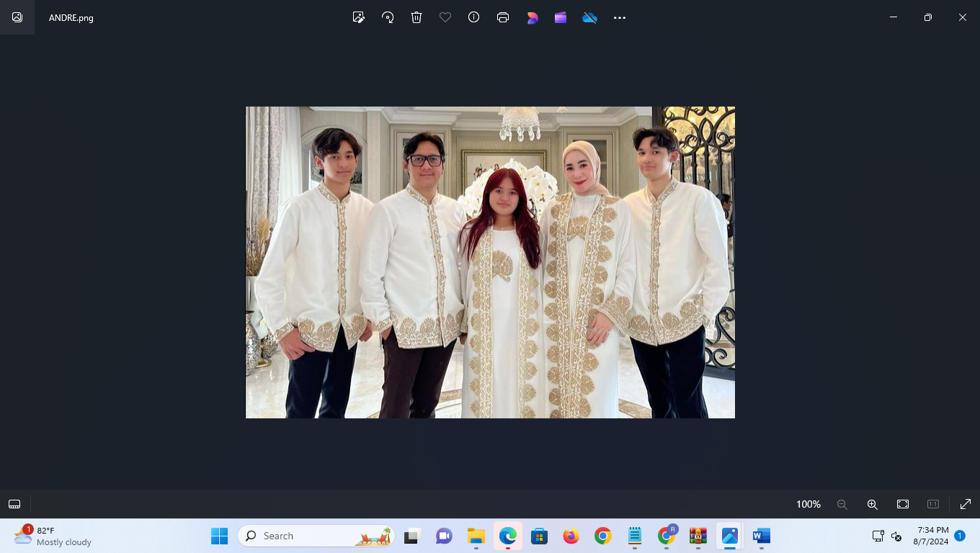
Task: Click the 100% zoom level value
Action: click(x=808, y=504)
